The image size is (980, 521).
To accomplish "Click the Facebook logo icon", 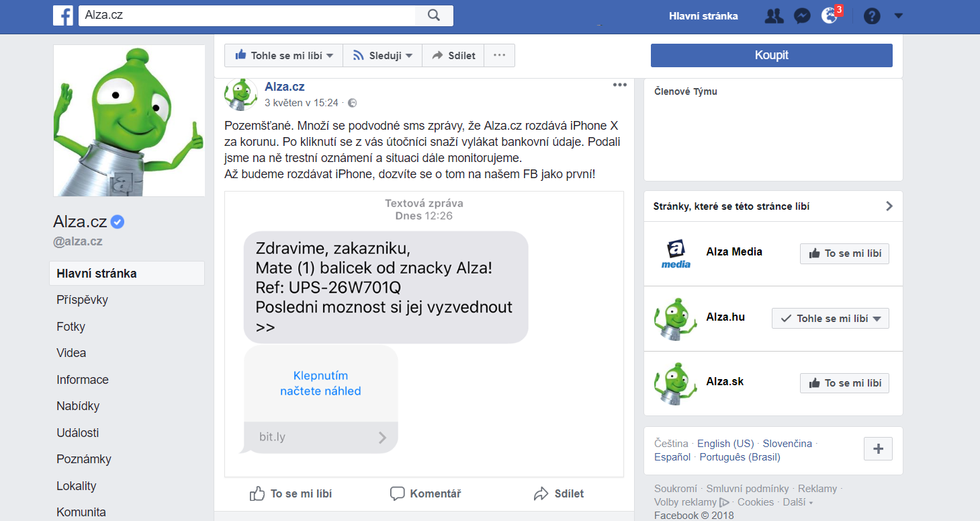I will [x=63, y=15].
